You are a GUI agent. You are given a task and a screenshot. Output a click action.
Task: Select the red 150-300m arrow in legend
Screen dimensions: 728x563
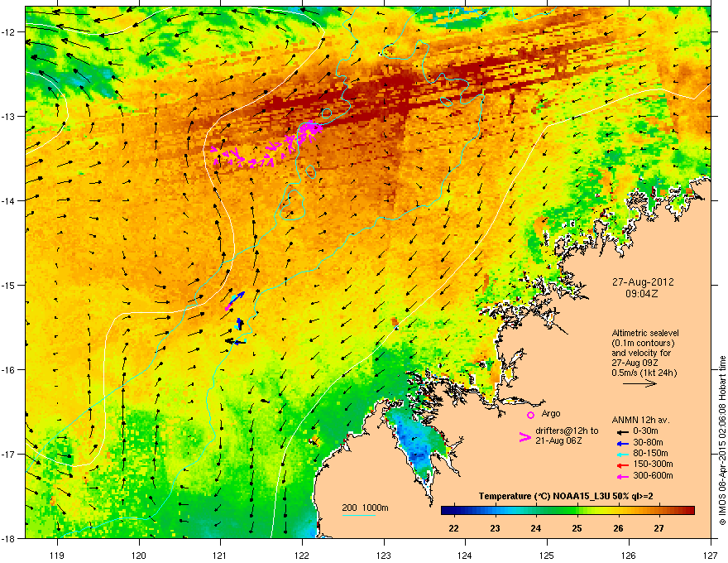tap(623, 465)
